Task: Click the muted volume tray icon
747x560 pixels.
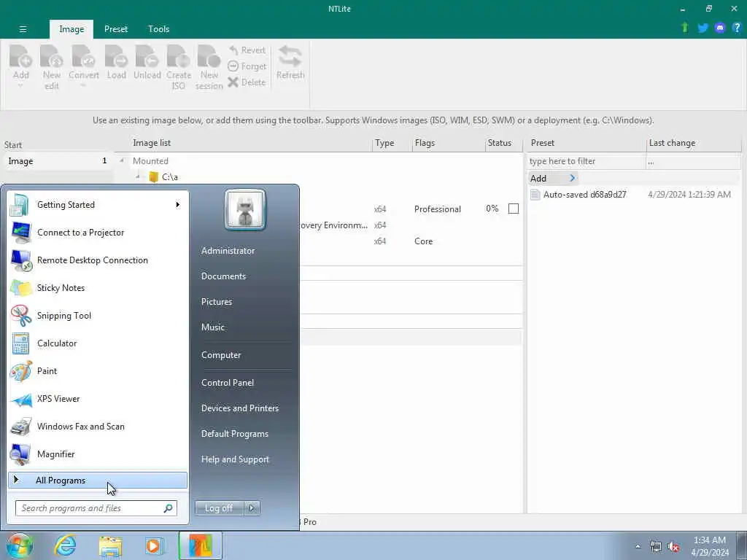Action: click(x=673, y=547)
